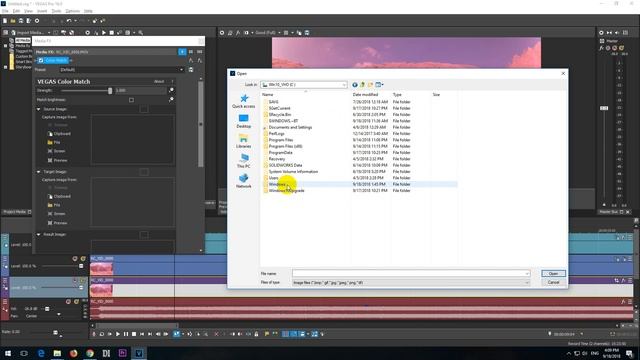Viewport: 640px width, 360px height.
Task: Click the Open project folder icon in toolbar
Action: coord(13,21)
